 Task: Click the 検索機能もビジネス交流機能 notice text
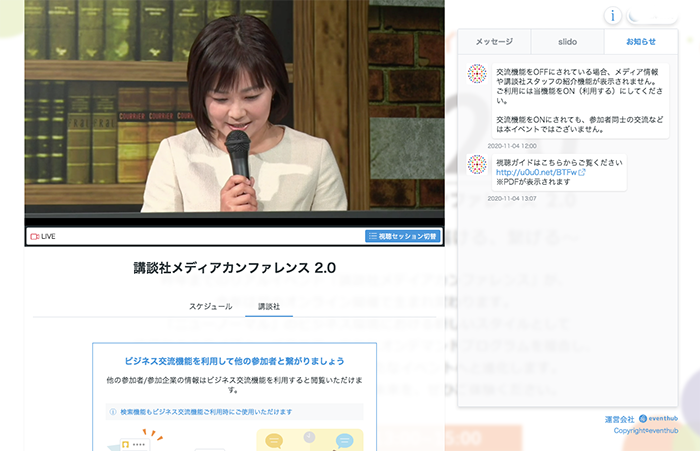[x=206, y=412]
